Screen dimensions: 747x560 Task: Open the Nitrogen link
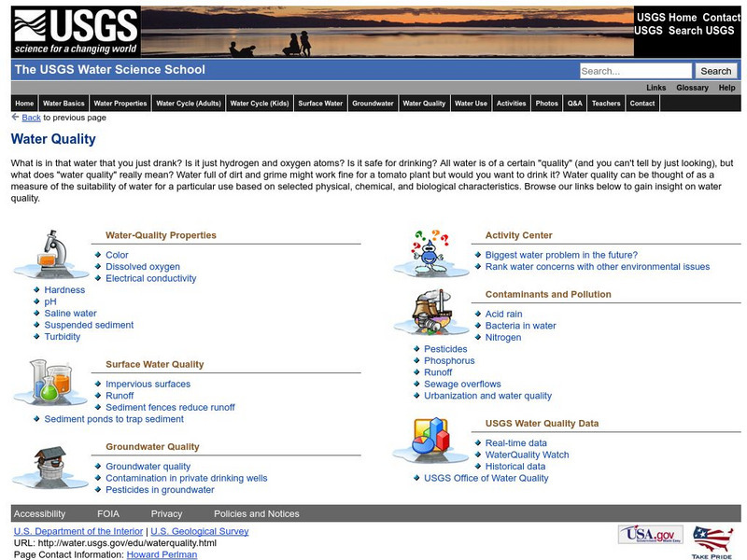pyautogui.click(x=503, y=337)
